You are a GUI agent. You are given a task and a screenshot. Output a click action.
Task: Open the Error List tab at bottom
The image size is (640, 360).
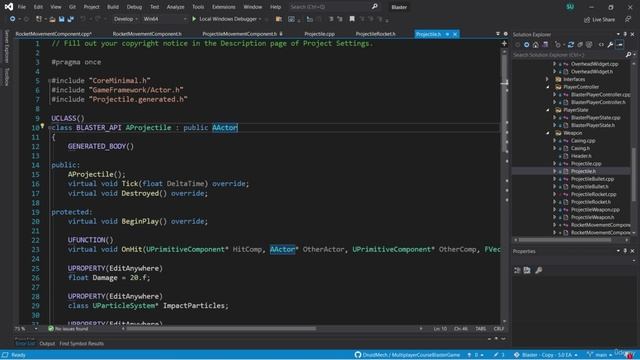click(25, 344)
